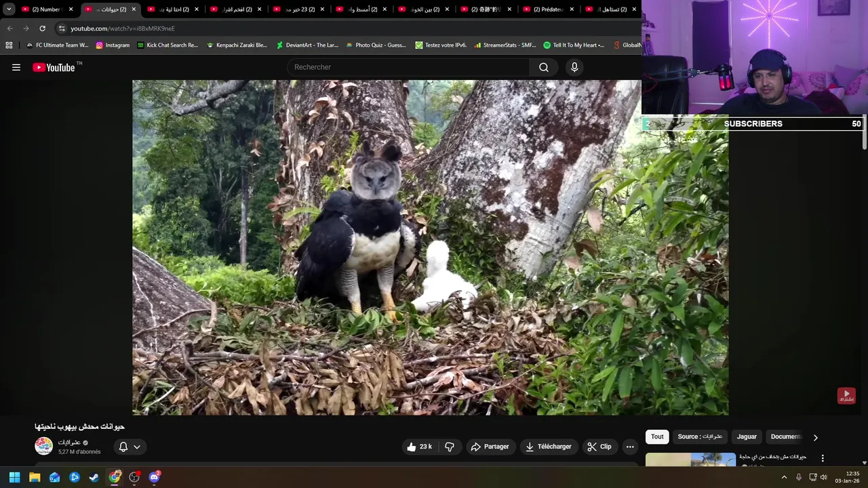868x488 pixels.
Task: Show hidden system tray icons
Action: pyautogui.click(x=785, y=477)
